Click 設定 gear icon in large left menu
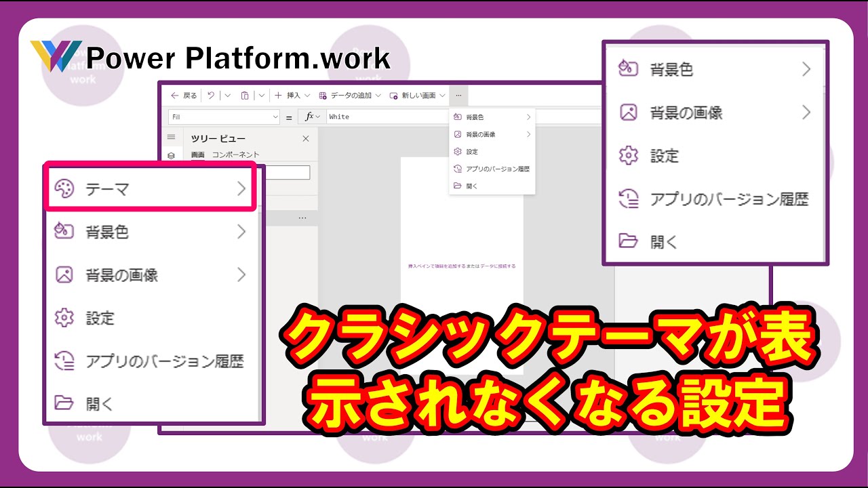 pos(64,318)
